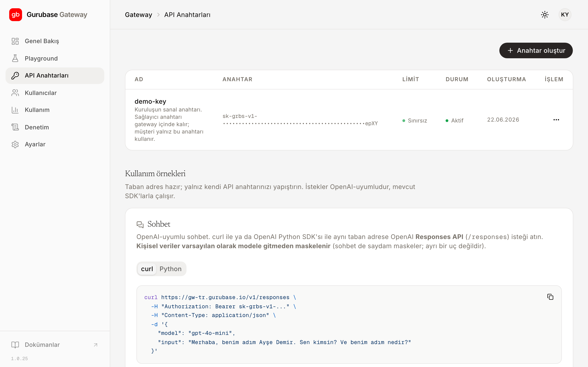
Task: Toggle the light/dark theme sun icon
Action: pos(545,14)
